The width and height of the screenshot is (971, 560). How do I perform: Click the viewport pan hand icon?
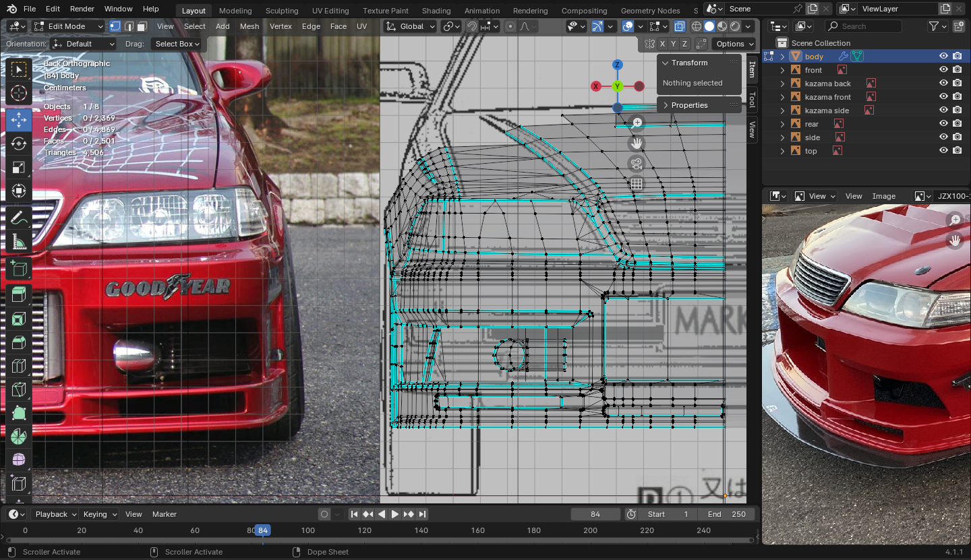click(x=637, y=143)
